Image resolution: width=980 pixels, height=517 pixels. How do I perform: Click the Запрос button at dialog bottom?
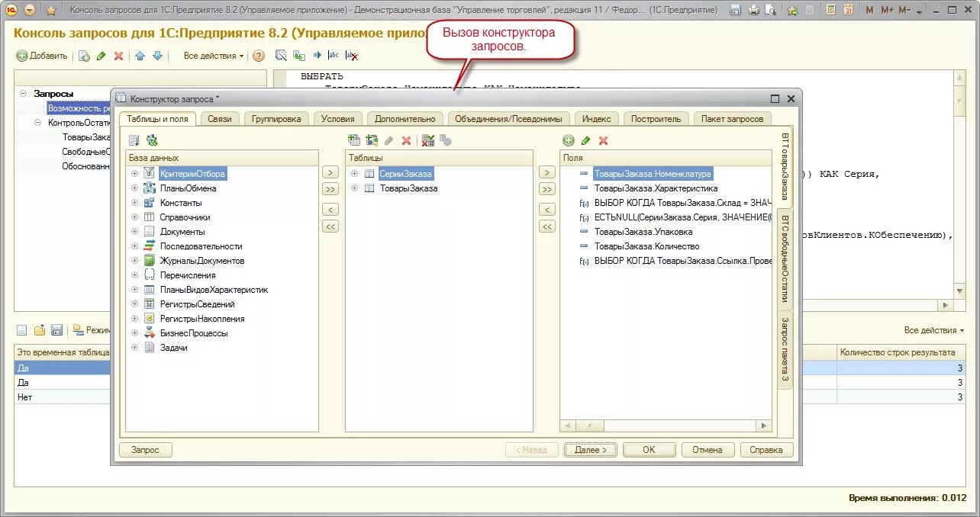coord(146,450)
